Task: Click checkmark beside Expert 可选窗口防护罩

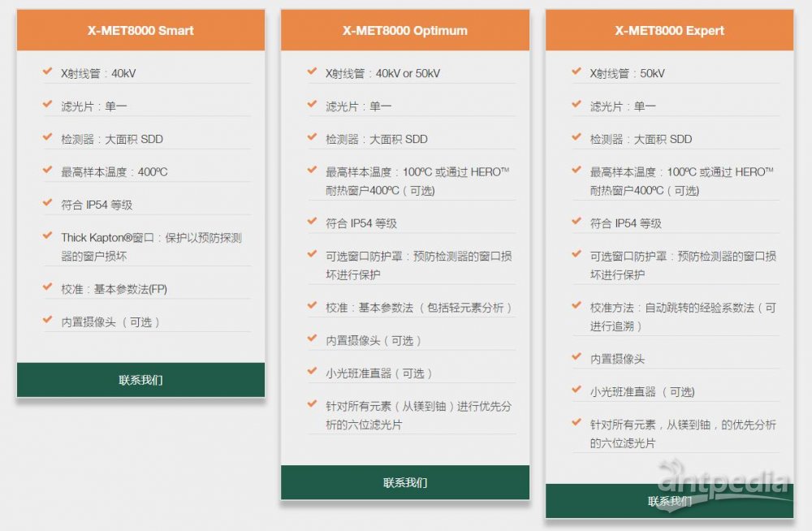Action: [x=577, y=254]
